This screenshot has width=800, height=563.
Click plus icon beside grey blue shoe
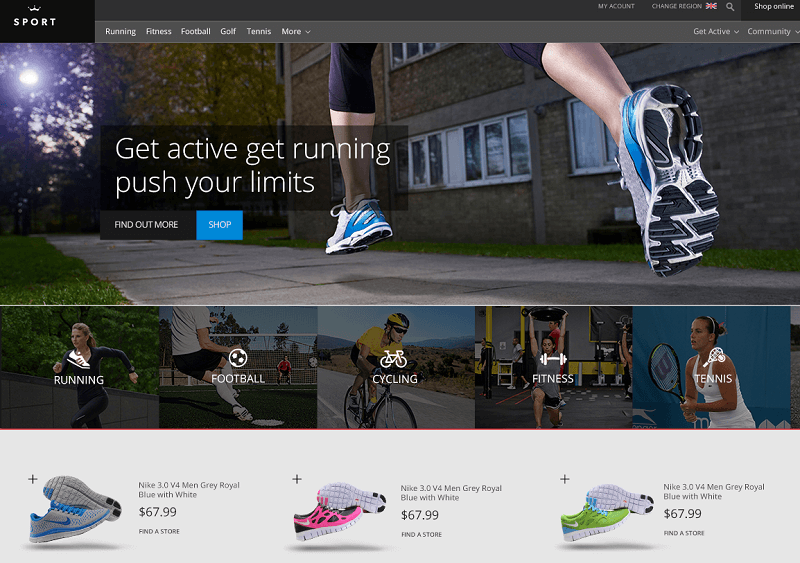[33, 479]
